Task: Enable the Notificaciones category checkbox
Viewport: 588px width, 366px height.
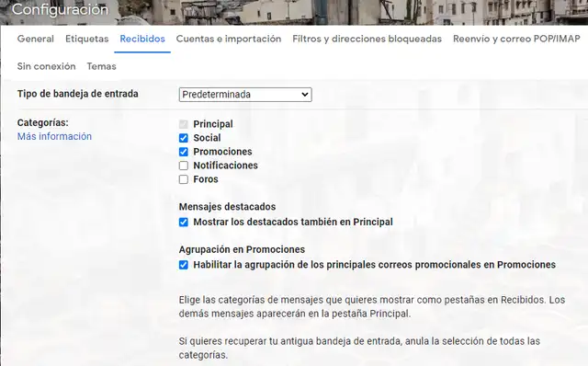Action: point(184,166)
